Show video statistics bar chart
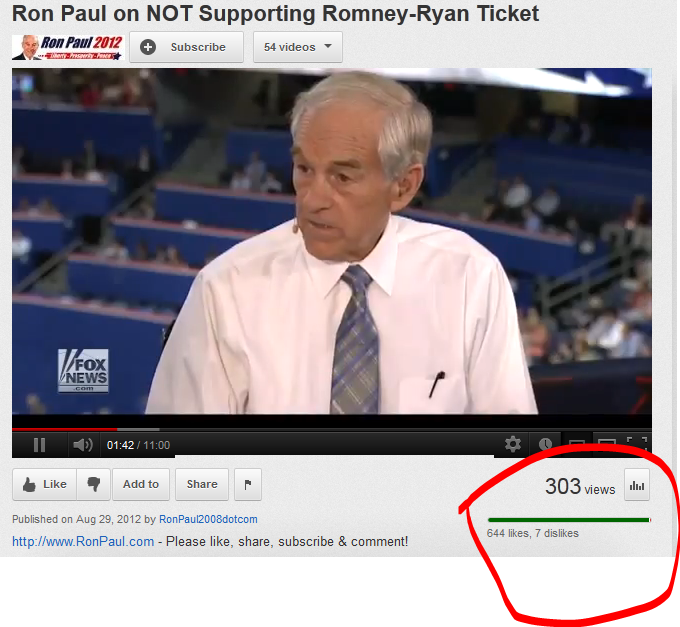Image resolution: width=680 pixels, height=627 pixels. (637, 485)
